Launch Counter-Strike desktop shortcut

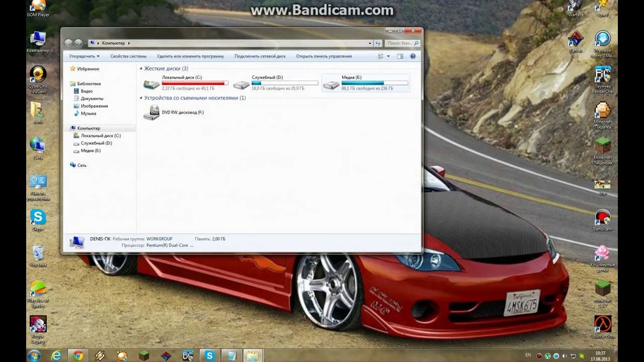[x=603, y=327]
